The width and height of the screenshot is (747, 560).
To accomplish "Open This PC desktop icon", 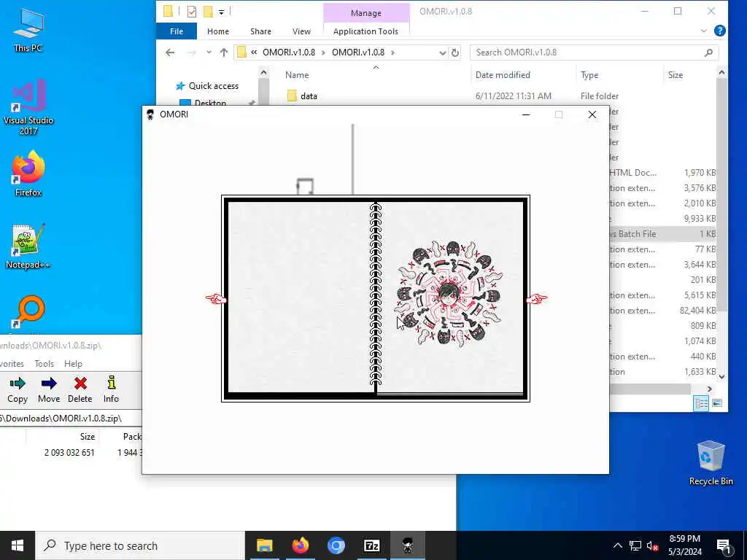I will click(28, 30).
